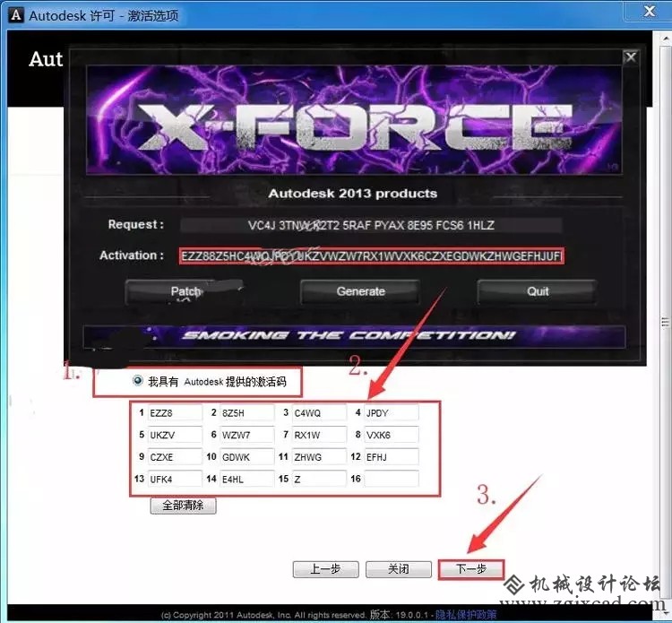Click the Quit button in X-Force
The image size is (672, 623).
pyautogui.click(x=537, y=291)
